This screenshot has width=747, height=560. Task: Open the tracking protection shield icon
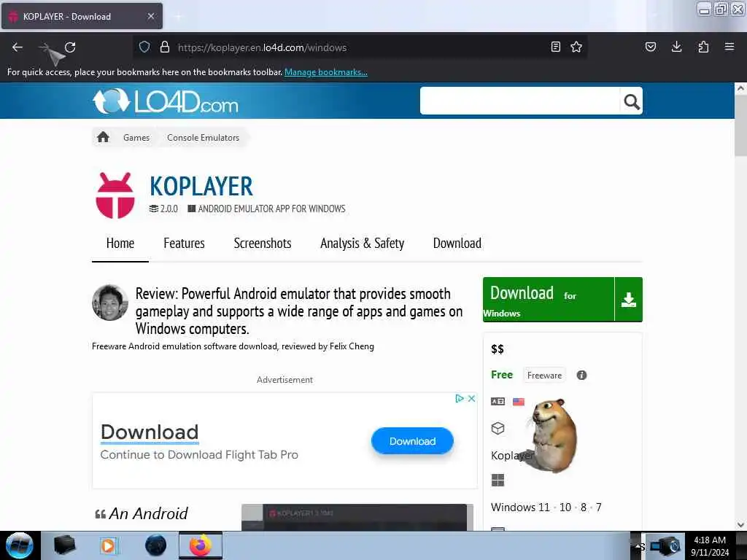[x=144, y=47]
